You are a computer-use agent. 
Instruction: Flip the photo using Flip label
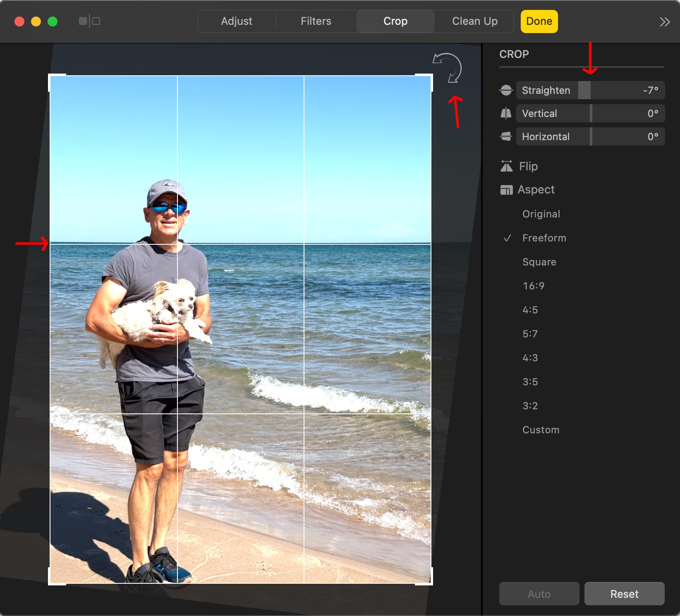(528, 166)
